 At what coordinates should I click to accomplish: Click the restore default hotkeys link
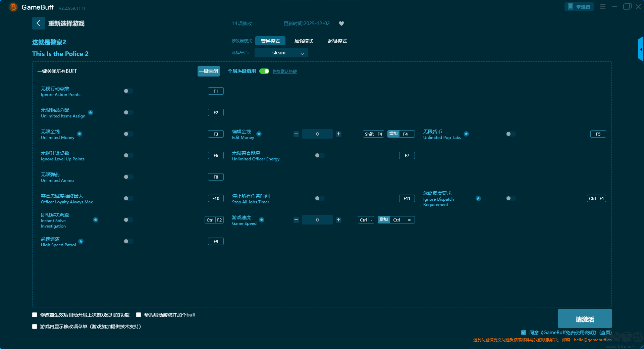pyautogui.click(x=284, y=71)
